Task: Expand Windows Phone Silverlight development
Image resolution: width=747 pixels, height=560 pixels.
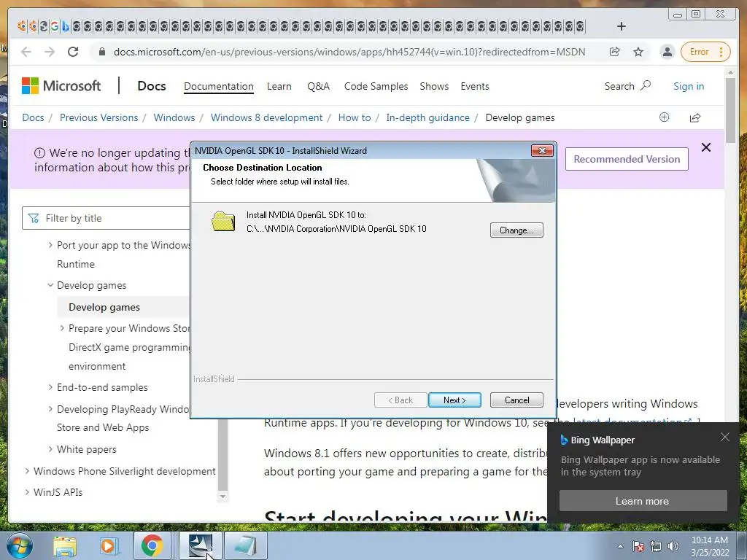Action: pyautogui.click(x=27, y=471)
